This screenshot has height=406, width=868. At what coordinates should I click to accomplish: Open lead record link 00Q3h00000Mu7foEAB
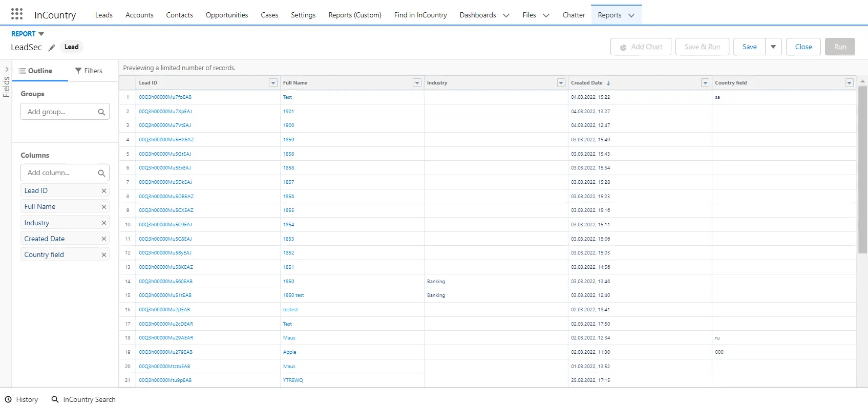tap(165, 97)
